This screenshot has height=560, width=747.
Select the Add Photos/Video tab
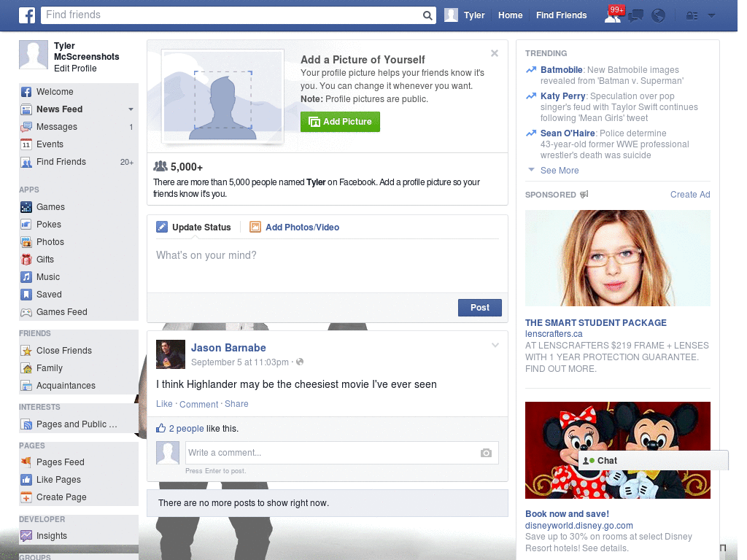[295, 227]
